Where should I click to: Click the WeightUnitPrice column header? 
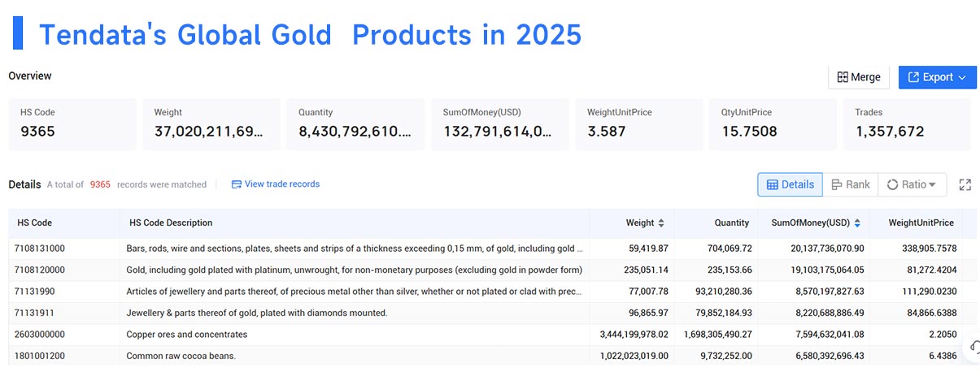point(922,223)
